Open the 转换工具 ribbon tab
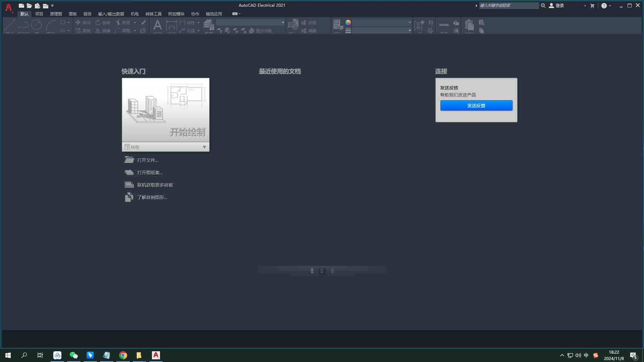The height and width of the screenshot is (362, 644). [x=153, y=14]
